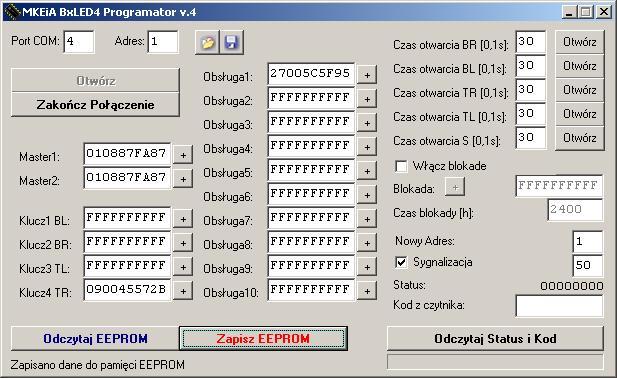
Task: Click the plus button beside Klucz3 TL
Action: tap(183, 267)
